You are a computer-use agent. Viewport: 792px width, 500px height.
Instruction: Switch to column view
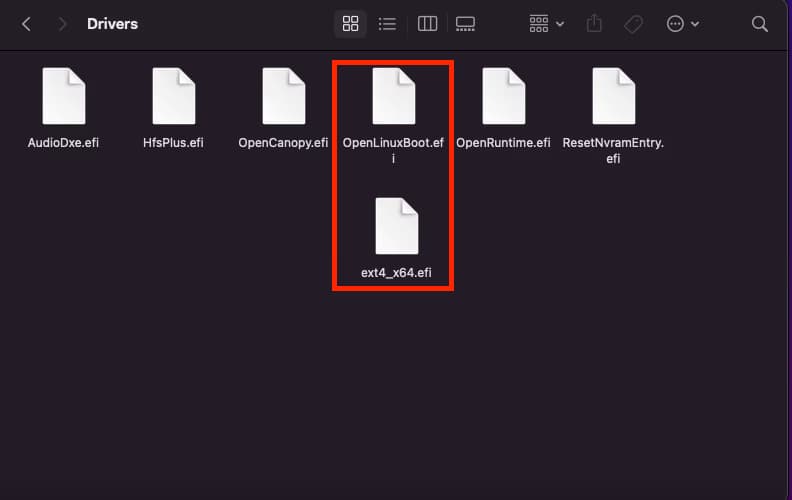pyautogui.click(x=427, y=24)
